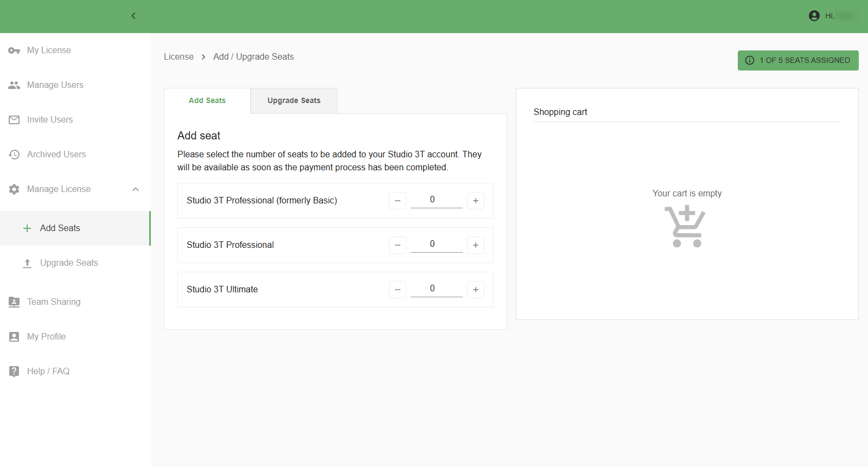Collapse the sidebar with the back chevron
Screen dimensions: 868x467
pos(133,16)
